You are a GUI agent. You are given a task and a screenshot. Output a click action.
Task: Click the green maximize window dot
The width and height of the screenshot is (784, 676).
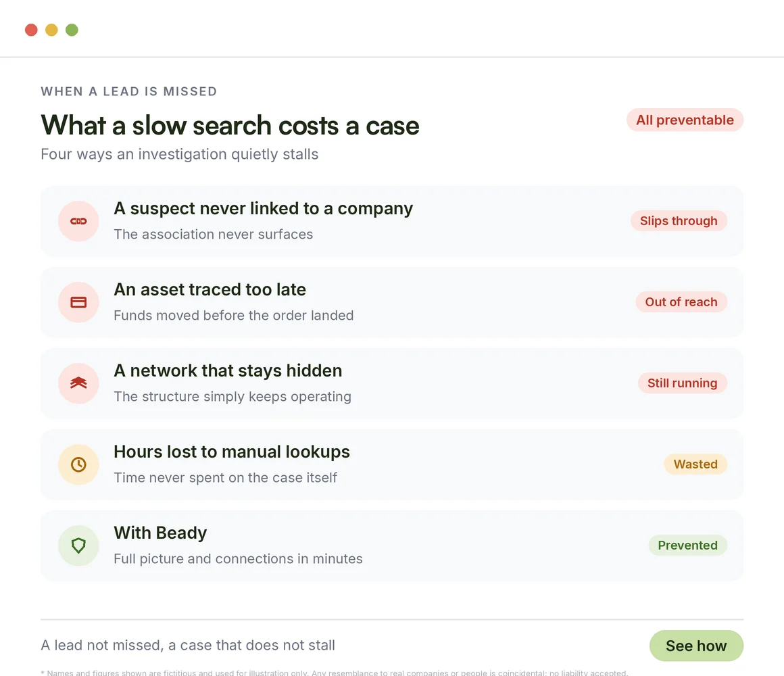[x=72, y=30]
